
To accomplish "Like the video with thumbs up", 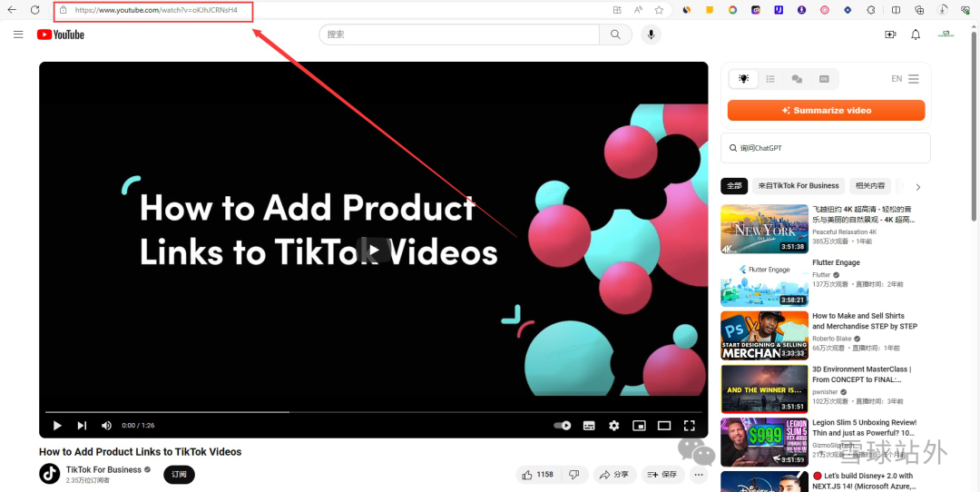I will pos(536,475).
